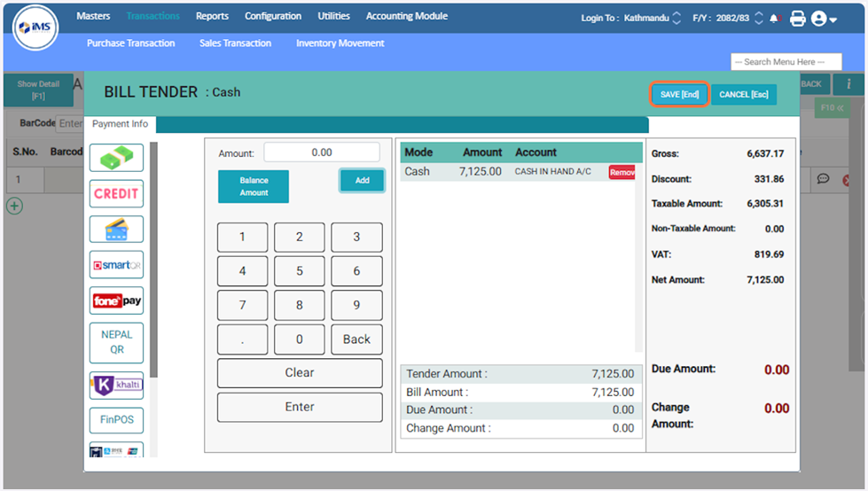Choose the Khalti wallet payment icon
This screenshot has width=868, height=491.
[116, 385]
